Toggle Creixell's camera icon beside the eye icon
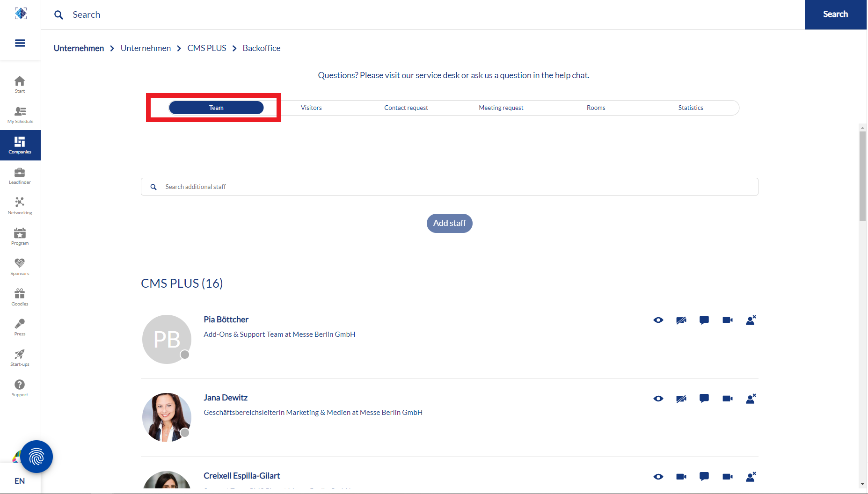Image resolution: width=868 pixels, height=494 pixels. 681,477
